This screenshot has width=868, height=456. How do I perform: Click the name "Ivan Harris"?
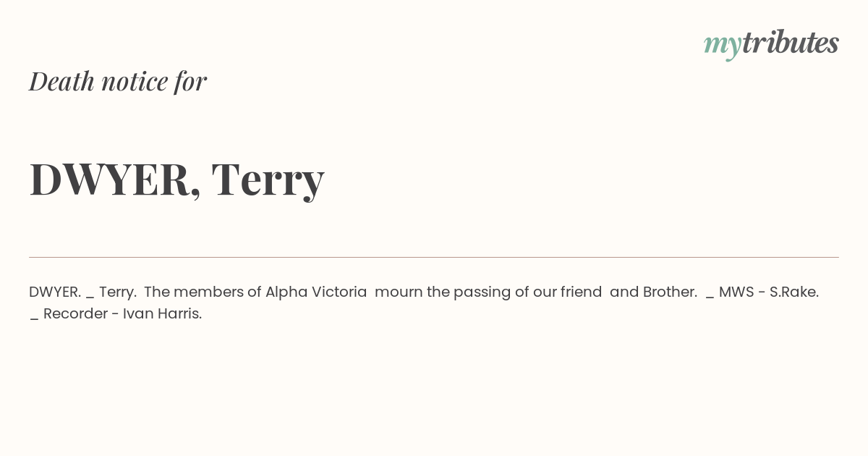coord(161,314)
